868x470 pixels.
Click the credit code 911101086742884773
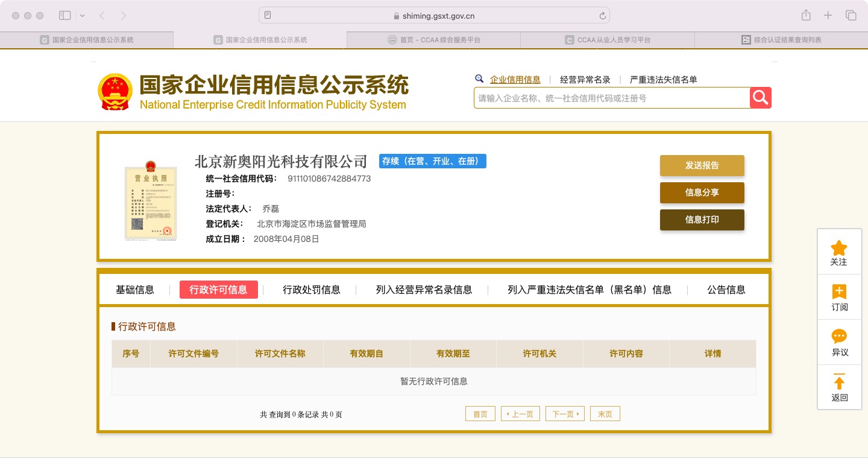click(329, 179)
